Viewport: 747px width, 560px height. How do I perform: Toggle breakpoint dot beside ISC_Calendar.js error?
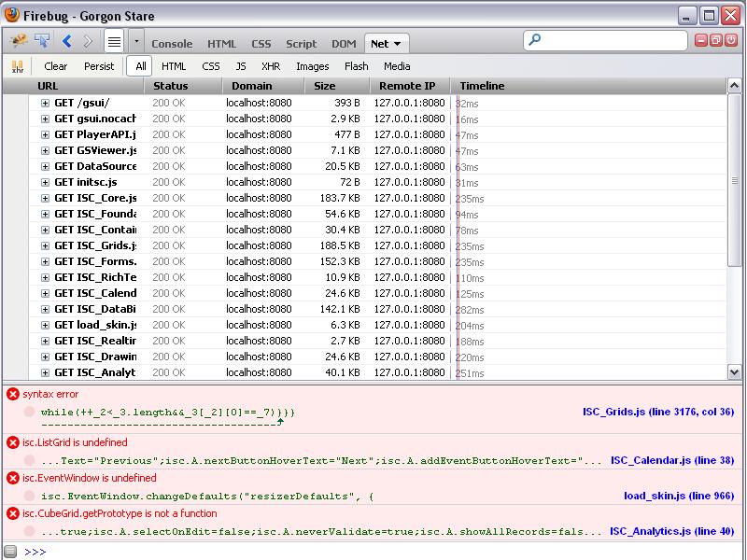point(30,460)
